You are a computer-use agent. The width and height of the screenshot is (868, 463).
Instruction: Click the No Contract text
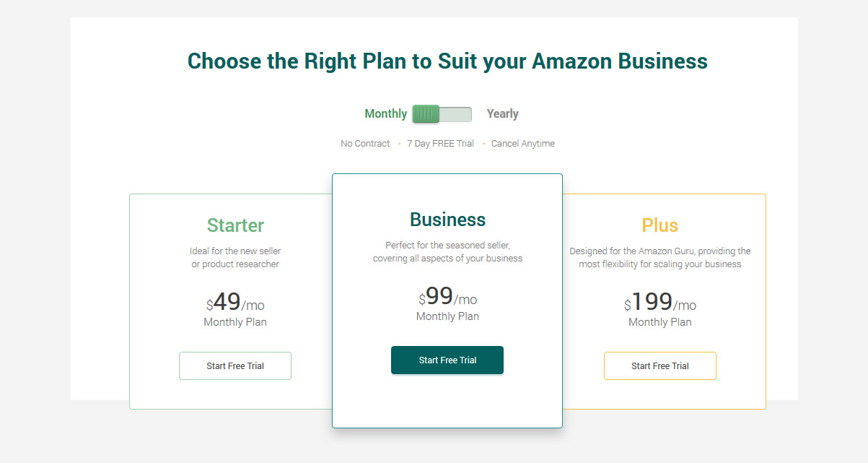point(365,144)
